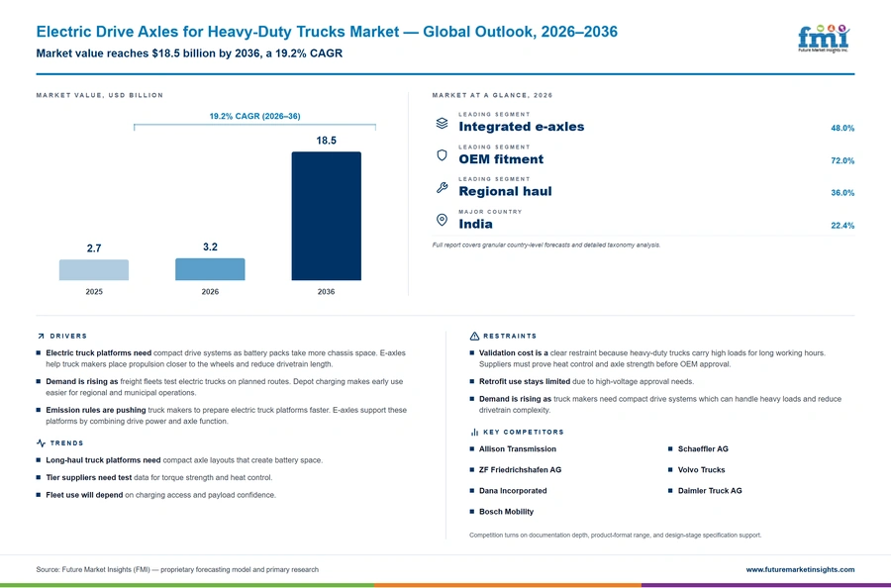Click the Market Value, USD Billion heading

pyautogui.click(x=99, y=95)
